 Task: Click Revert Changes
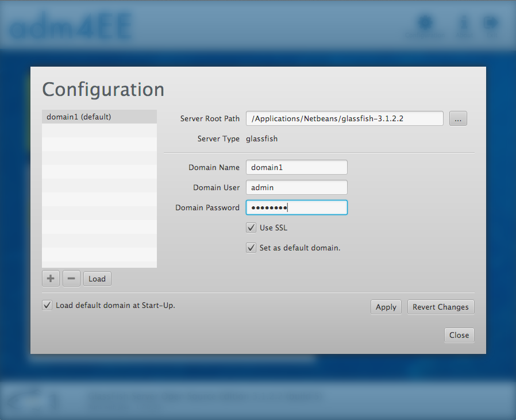click(x=441, y=307)
